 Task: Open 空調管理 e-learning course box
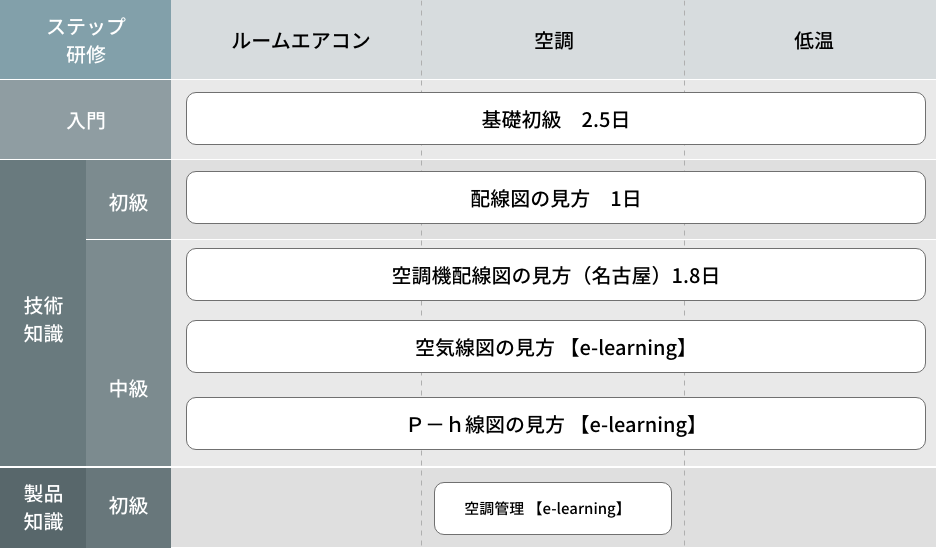pos(552,509)
